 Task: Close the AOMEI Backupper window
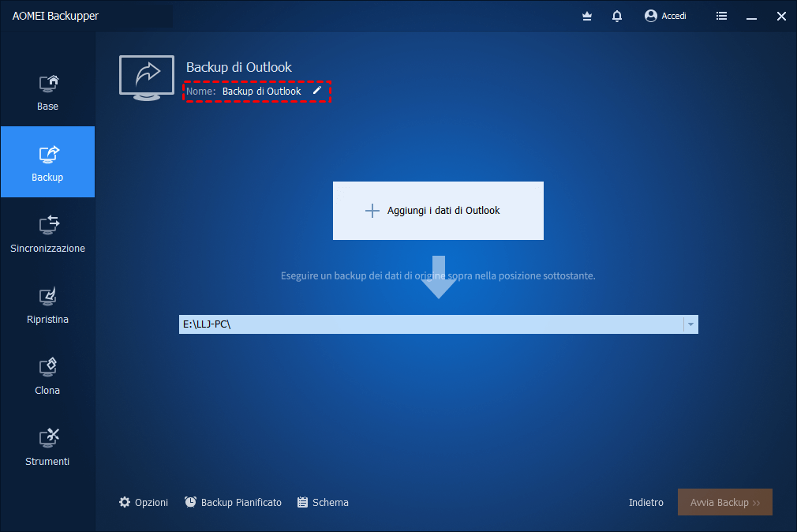pos(781,17)
